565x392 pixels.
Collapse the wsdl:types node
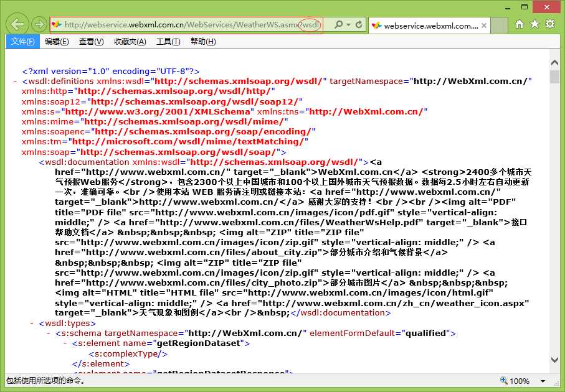pyautogui.click(x=32, y=324)
